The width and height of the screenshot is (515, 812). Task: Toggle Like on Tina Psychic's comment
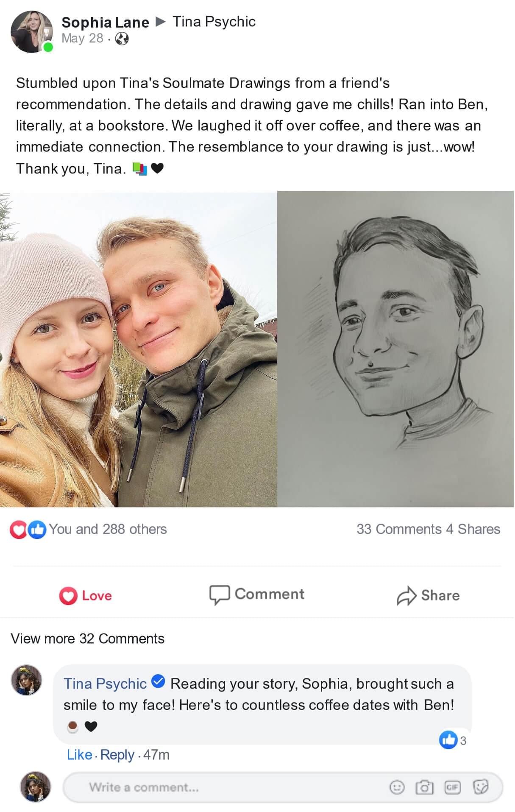coord(79,755)
